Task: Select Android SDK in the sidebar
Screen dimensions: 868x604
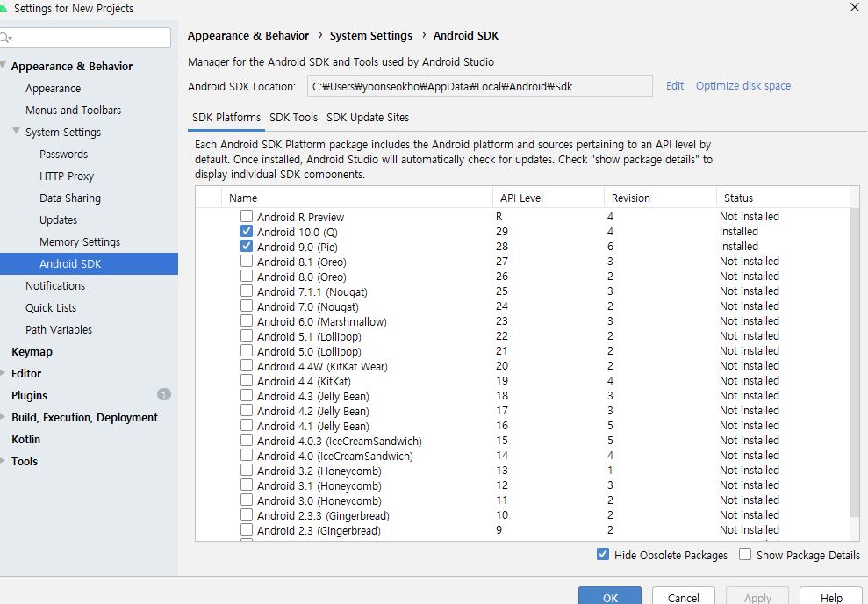Action: coord(89,263)
